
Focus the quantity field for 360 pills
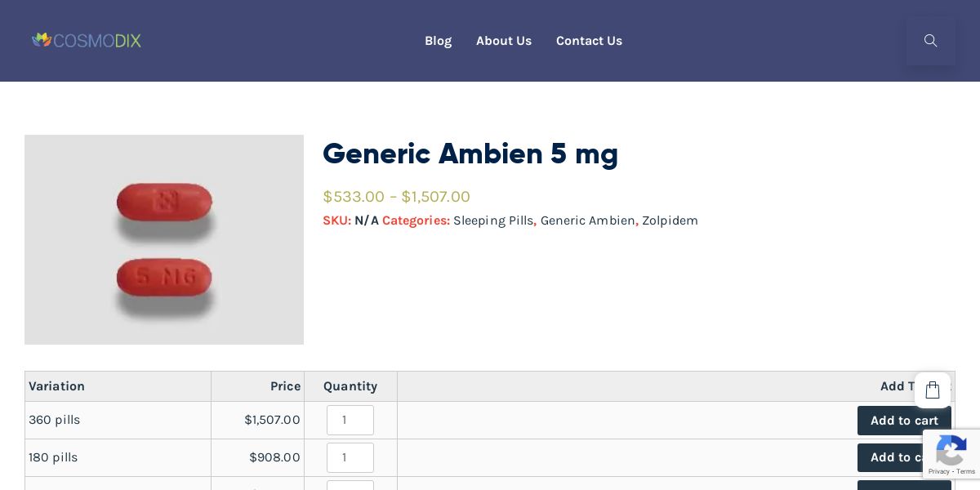pos(350,421)
